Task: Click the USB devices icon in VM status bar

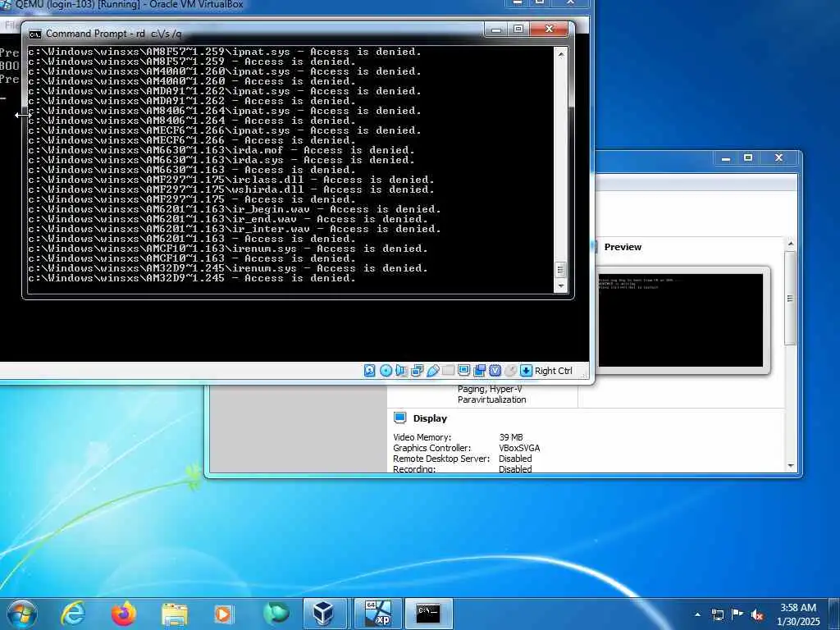Action: click(x=433, y=371)
